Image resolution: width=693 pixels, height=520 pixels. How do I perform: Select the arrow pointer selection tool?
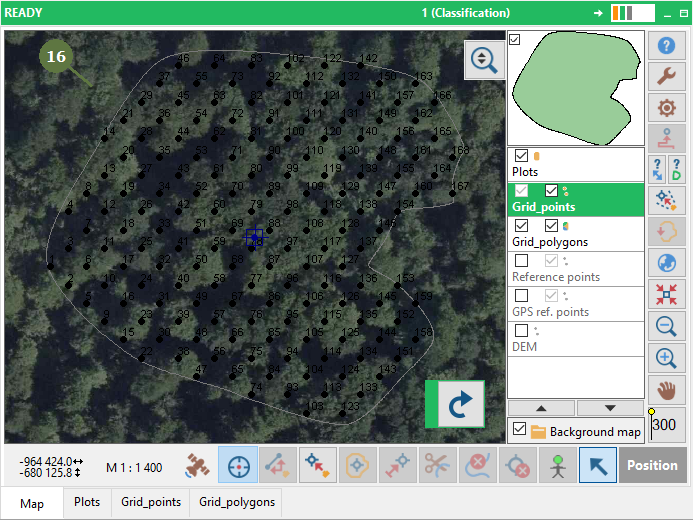click(x=597, y=465)
